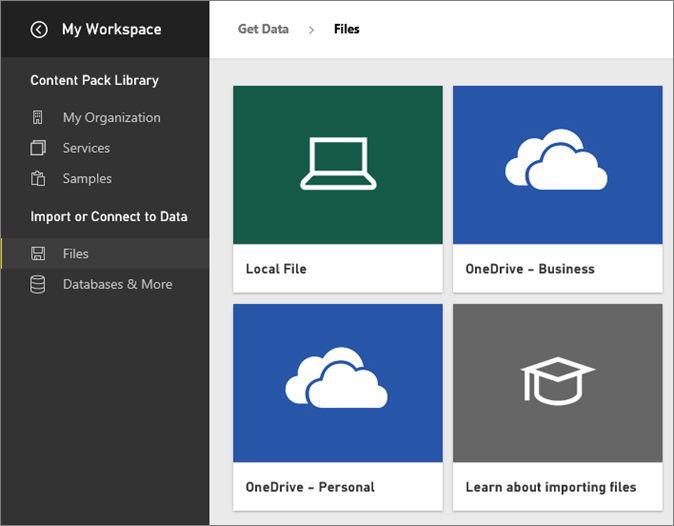Click the Import or Connect to Data heading

pyautogui.click(x=109, y=217)
